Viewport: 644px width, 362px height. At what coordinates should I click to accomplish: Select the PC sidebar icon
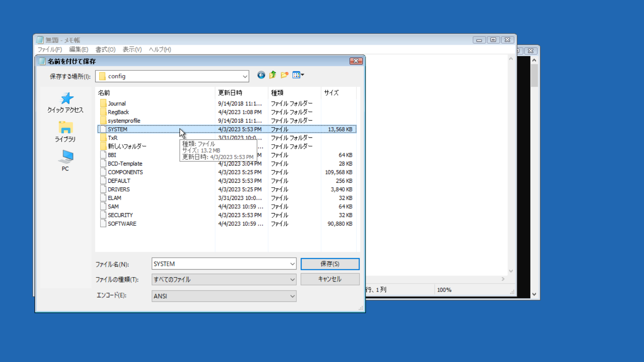(x=66, y=160)
